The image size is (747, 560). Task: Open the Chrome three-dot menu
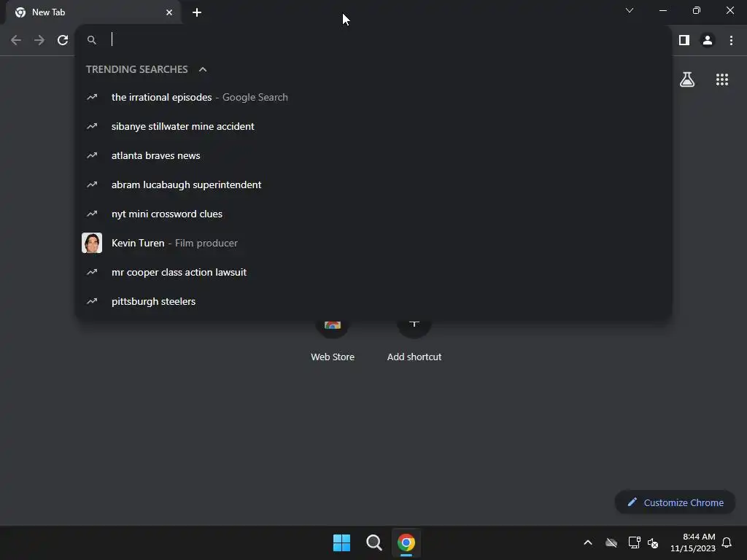731,41
